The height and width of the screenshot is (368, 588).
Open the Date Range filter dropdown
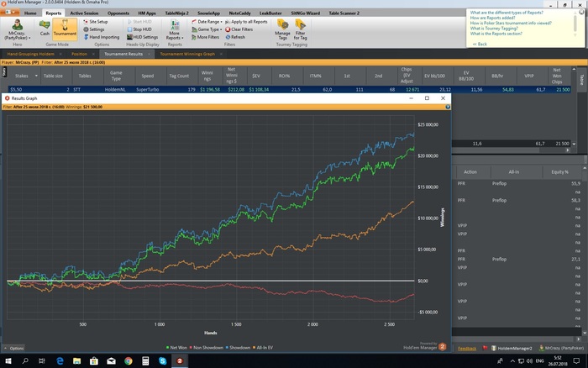[207, 22]
